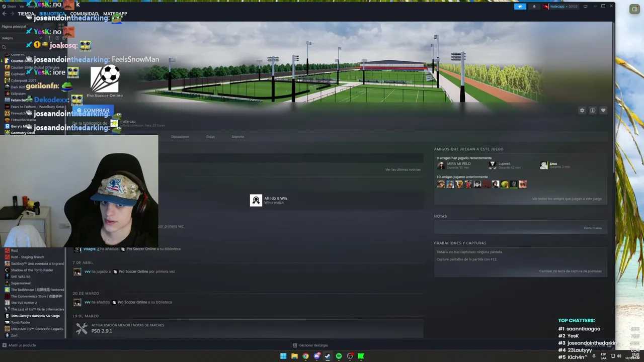Add Pro Soccer Online to favorites with heart icon

[603, 111]
